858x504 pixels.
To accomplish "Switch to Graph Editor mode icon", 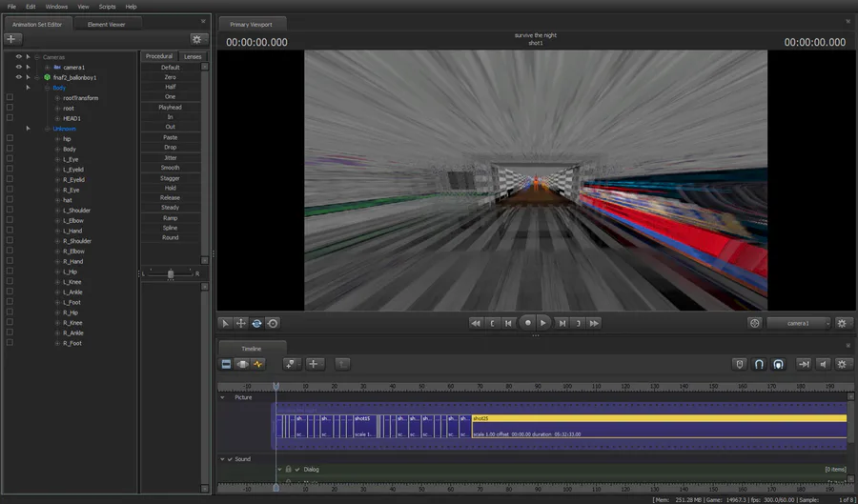I will [257, 364].
